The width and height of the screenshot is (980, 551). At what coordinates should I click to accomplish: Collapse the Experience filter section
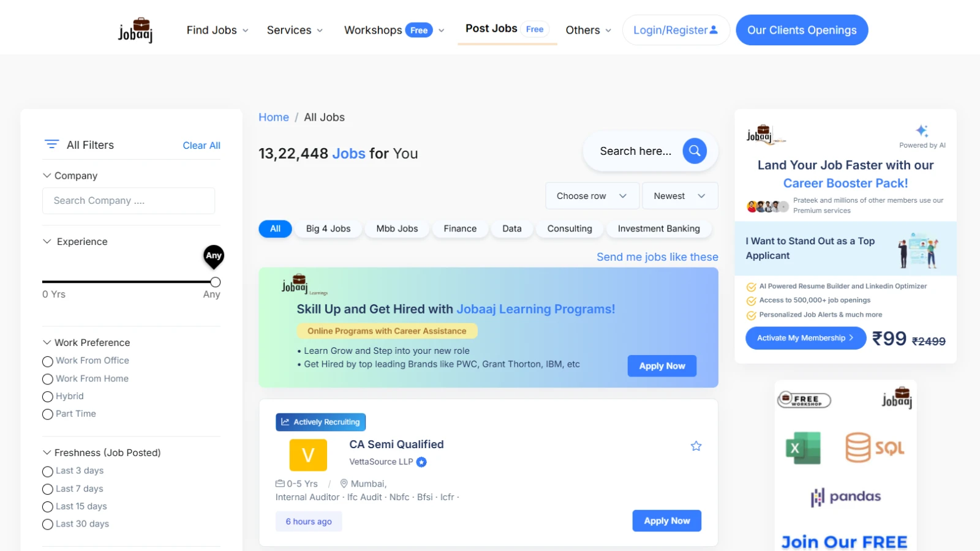coord(47,241)
